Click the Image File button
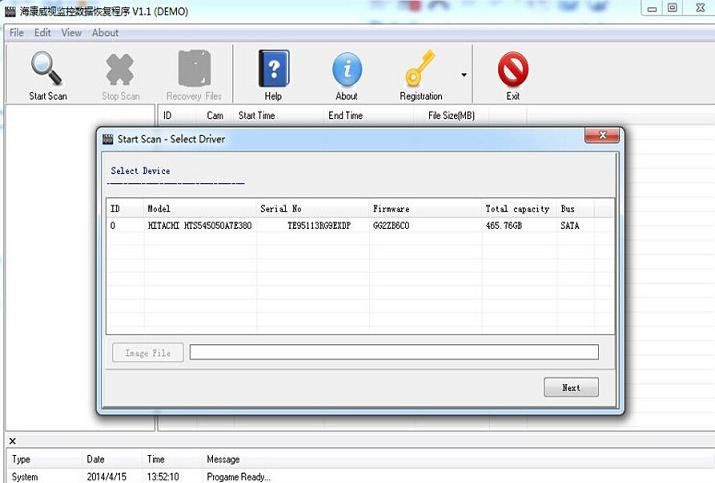Screen dimensions: 715x483 (147, 353)
